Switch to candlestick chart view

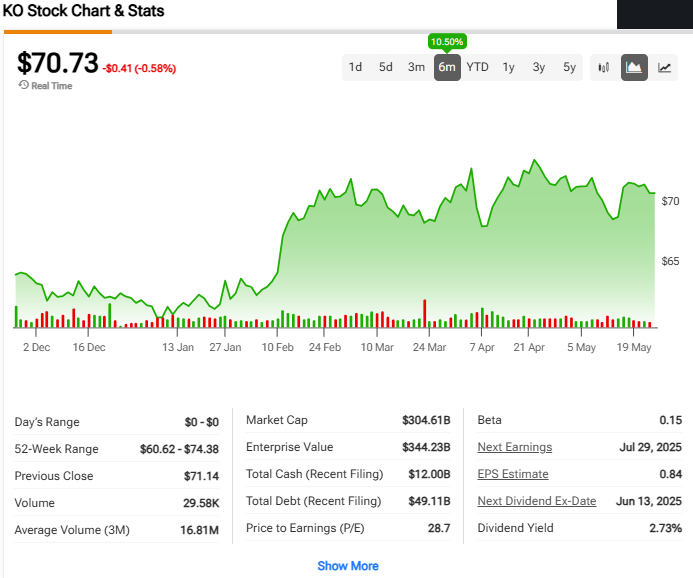click(603, 67)
